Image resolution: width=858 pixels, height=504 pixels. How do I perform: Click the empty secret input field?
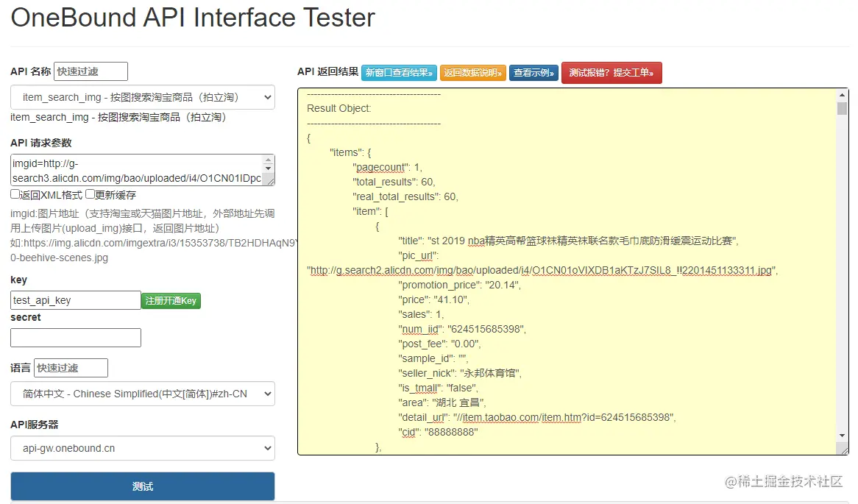tap(75, 338)
